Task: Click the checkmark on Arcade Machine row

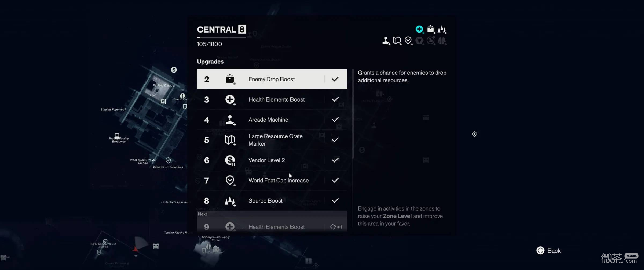Action: [335, 120]
